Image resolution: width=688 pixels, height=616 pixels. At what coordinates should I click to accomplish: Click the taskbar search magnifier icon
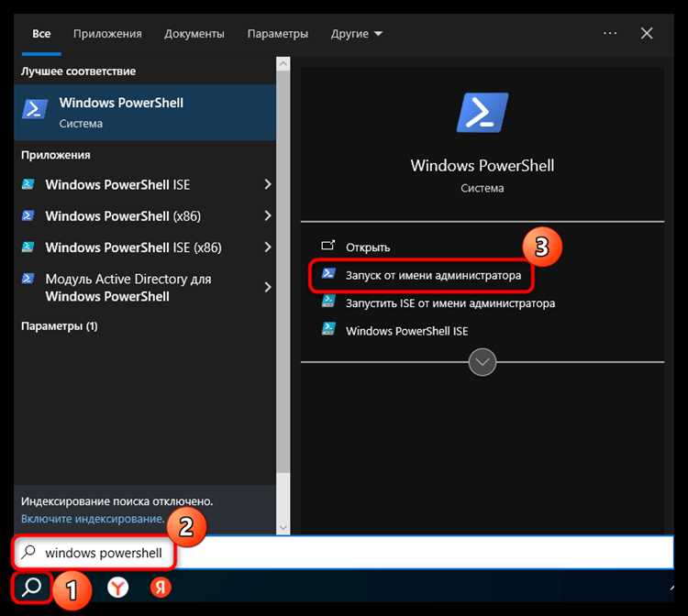click(31, 587)
